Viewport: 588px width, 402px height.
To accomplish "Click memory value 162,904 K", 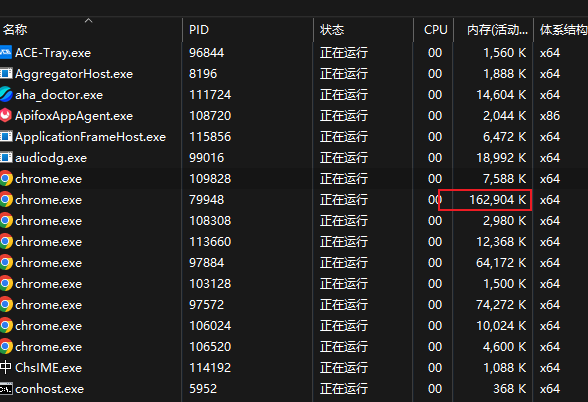I will pyautogui.click(x=498, y=200).
